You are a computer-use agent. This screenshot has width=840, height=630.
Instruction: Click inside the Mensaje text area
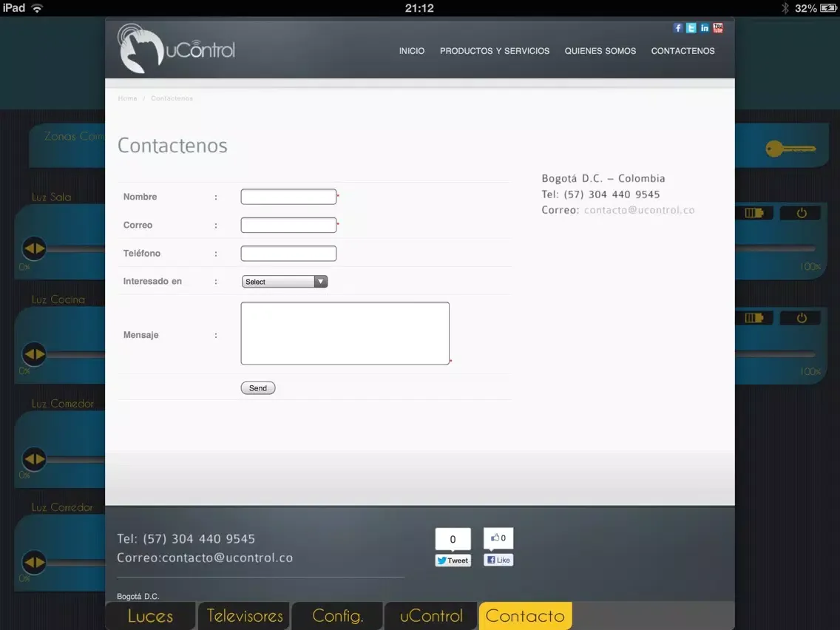click(x=345, y=333)
